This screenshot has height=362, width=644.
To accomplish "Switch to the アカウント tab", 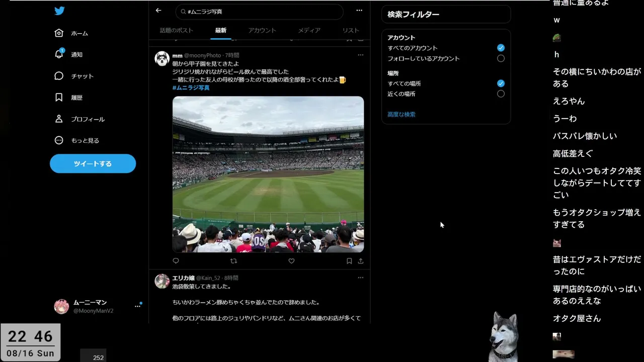I will click(262, 30).
